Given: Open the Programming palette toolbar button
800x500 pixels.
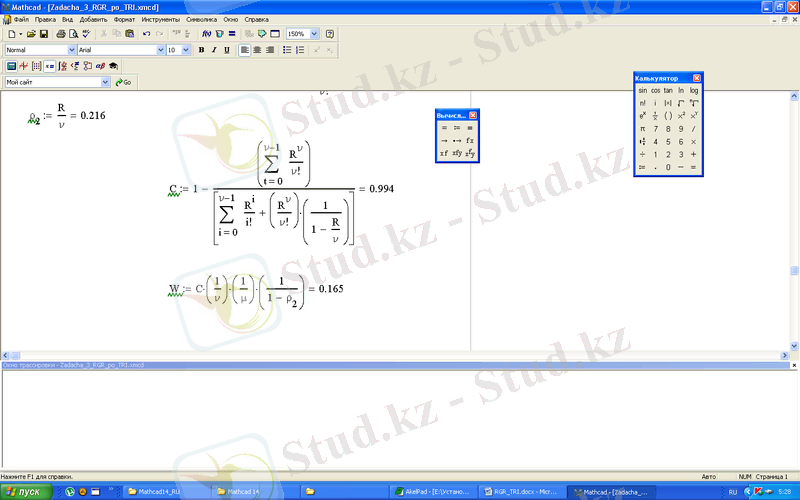Looking at the screenshot, I should point(88,66).
